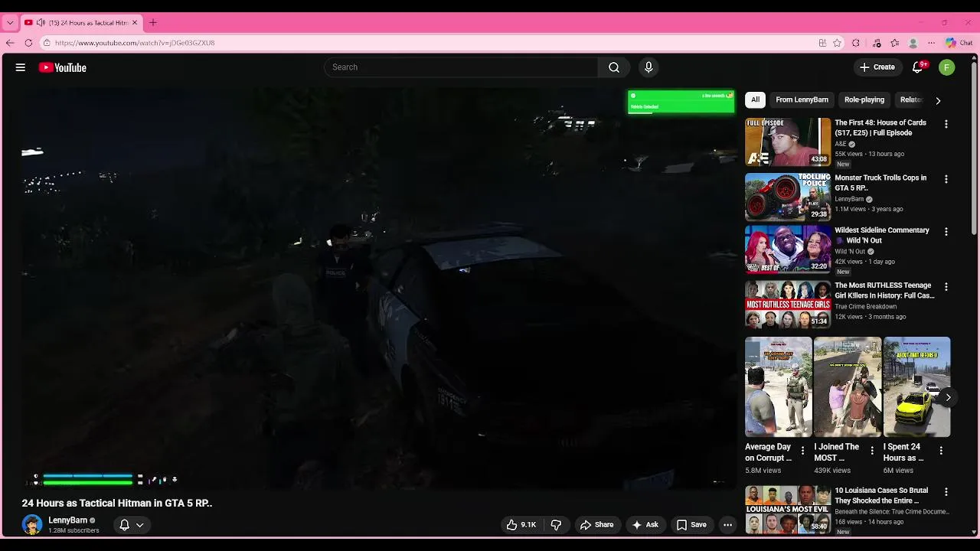This screenshot has width=980, height=551.
Task: Mute the tab via speaker icon
Action: tap(41, 23)
